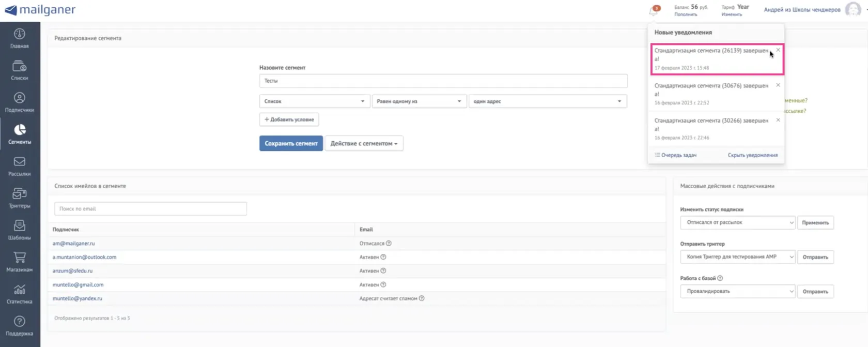Click the Поиск по email field
Screen dimensions: 868x347
coord(150,209)
